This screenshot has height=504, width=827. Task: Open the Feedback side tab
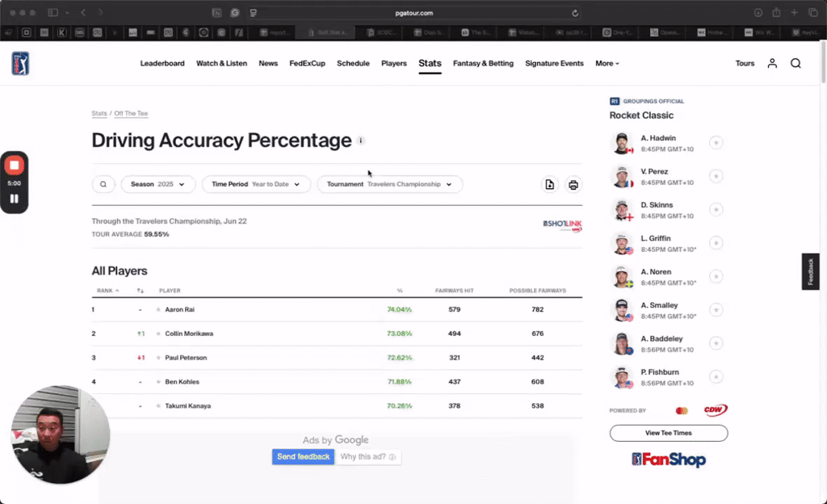click(x=811, y=271)
